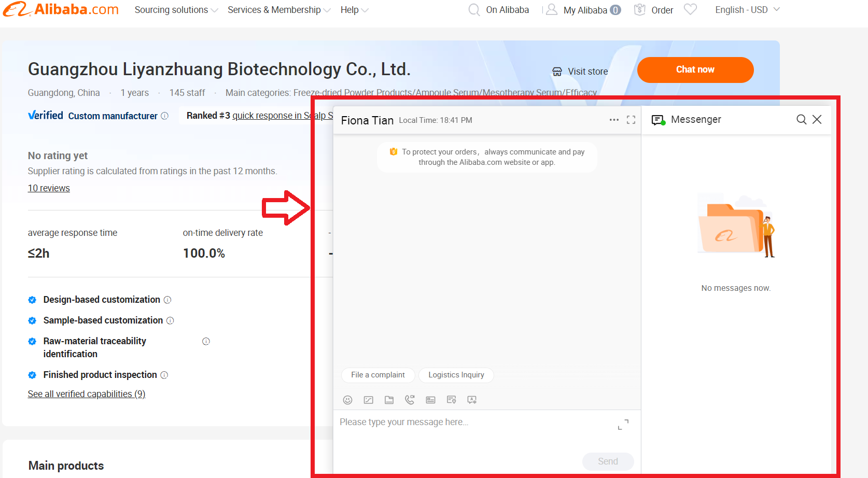The height and width of the screenshot is (478, 868).
Task: Expand the Help menu
Action: coord(355,10)
